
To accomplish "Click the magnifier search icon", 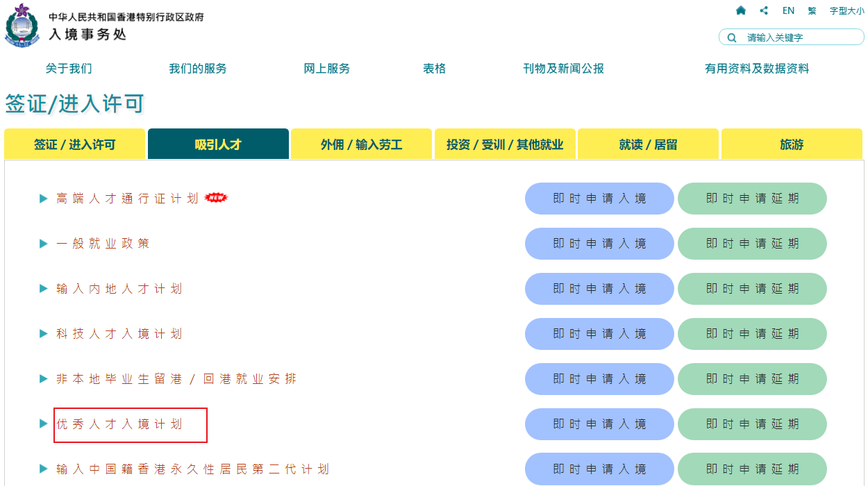I will (732, 37).
